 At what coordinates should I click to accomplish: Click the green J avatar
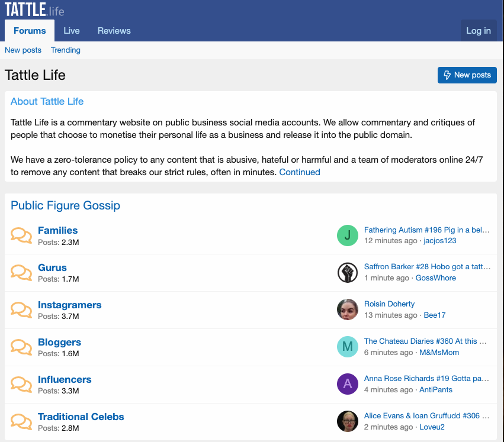348,235
